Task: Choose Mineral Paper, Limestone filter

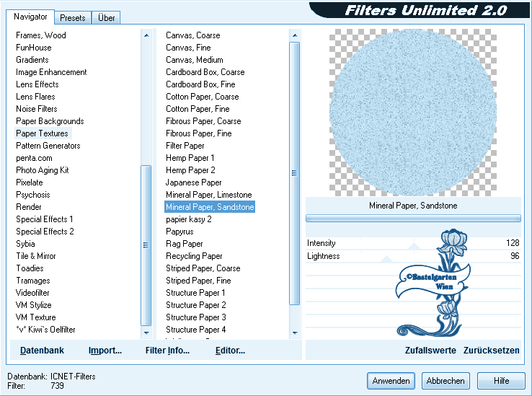Action: click(209, 195)
